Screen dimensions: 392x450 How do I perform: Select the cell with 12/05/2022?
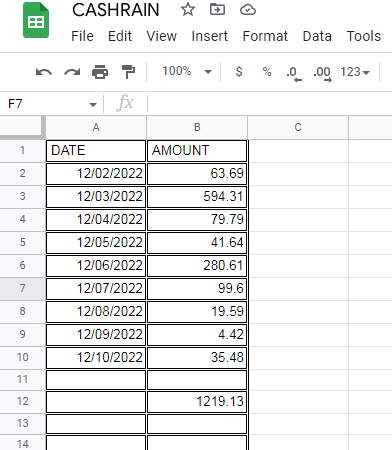click(96, 243)
